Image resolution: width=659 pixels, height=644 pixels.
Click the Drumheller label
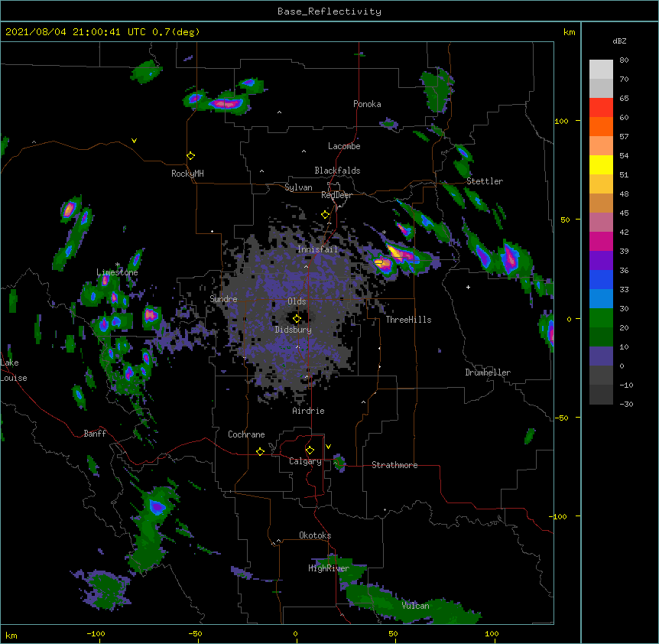point(488,372)
